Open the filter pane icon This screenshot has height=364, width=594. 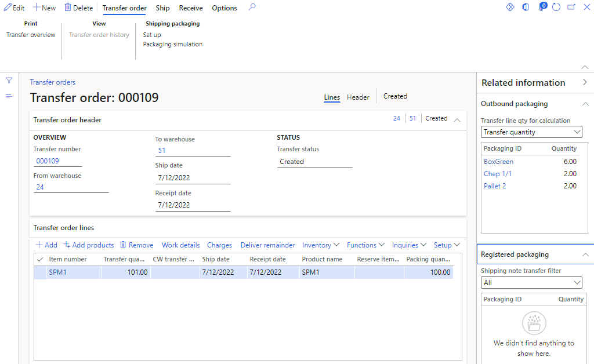click(9, 80)
